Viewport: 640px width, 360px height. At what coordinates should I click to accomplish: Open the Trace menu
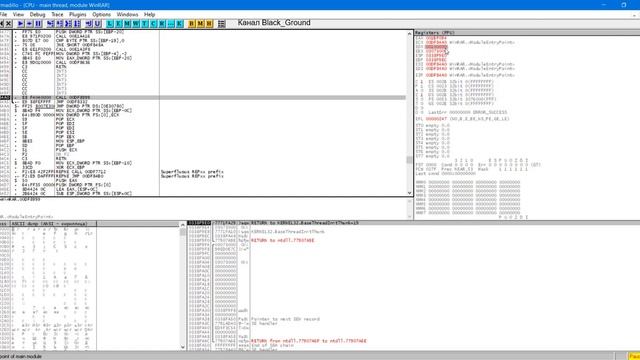[x=57, y=14]
